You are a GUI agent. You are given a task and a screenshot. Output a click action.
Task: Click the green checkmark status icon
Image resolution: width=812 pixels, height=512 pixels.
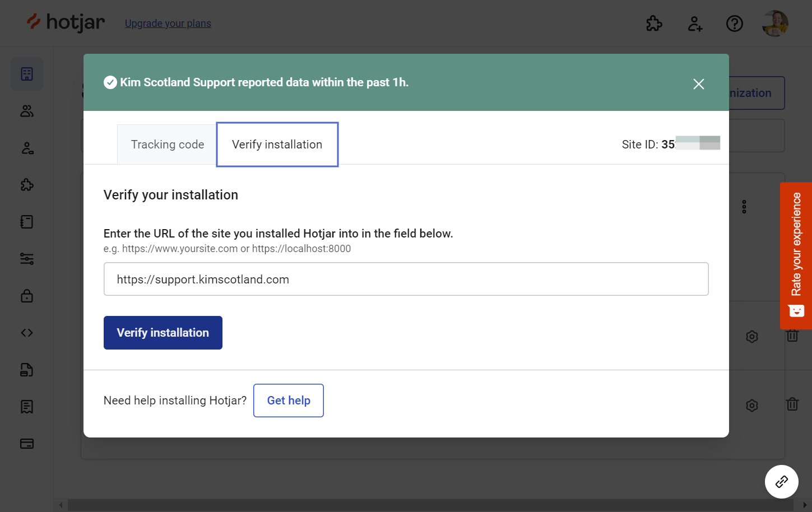[x=110, y=82]
